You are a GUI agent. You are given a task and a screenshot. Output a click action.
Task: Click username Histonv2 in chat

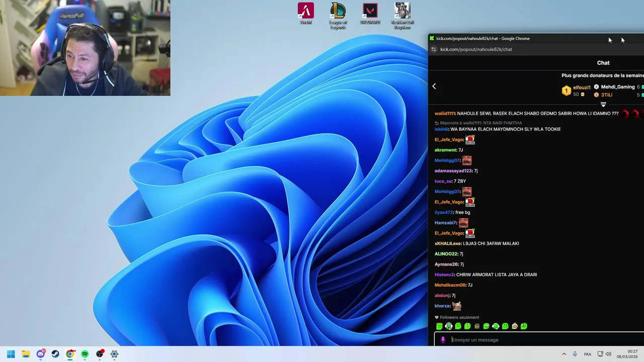[444, 275]
